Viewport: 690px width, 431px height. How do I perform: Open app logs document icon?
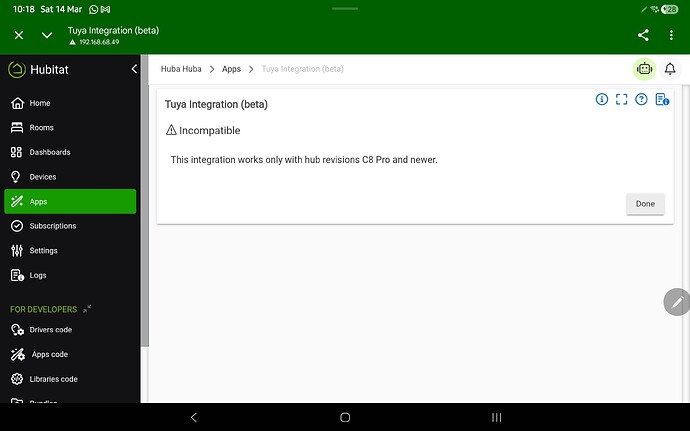[x=662, y=99]
